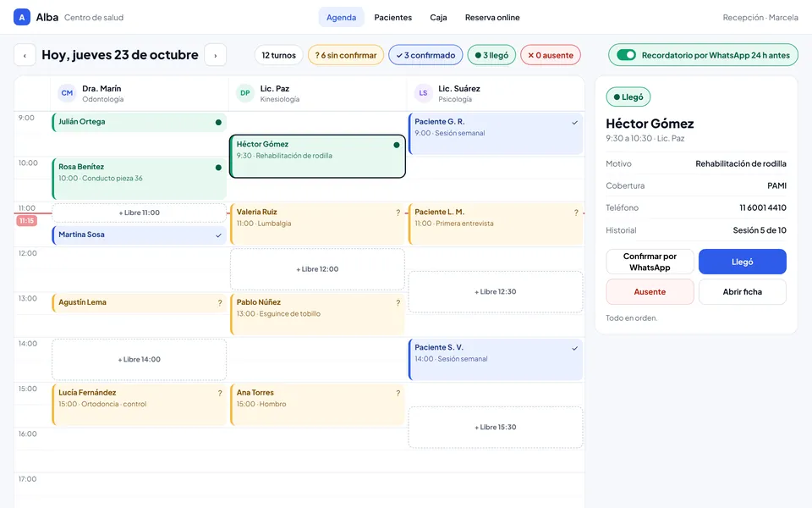Filter by 6 sin confirmar chip

346,55
